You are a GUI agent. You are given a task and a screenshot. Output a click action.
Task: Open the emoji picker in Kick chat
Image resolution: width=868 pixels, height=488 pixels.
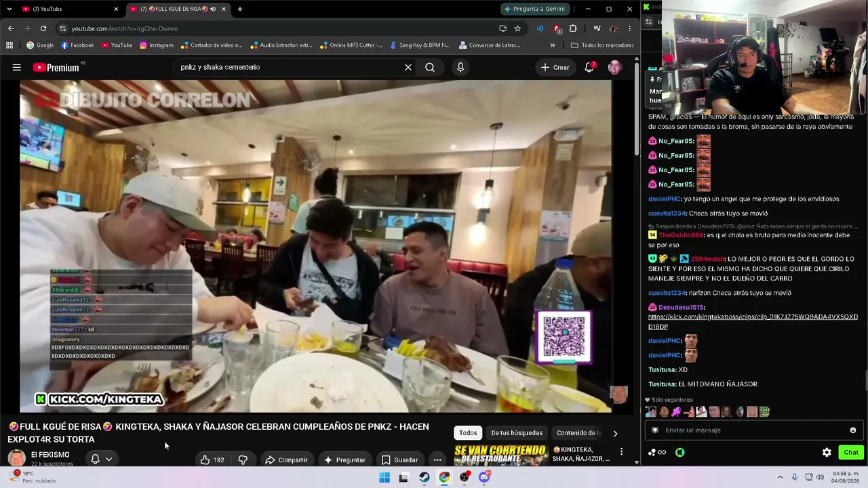[x=852, y=430]
